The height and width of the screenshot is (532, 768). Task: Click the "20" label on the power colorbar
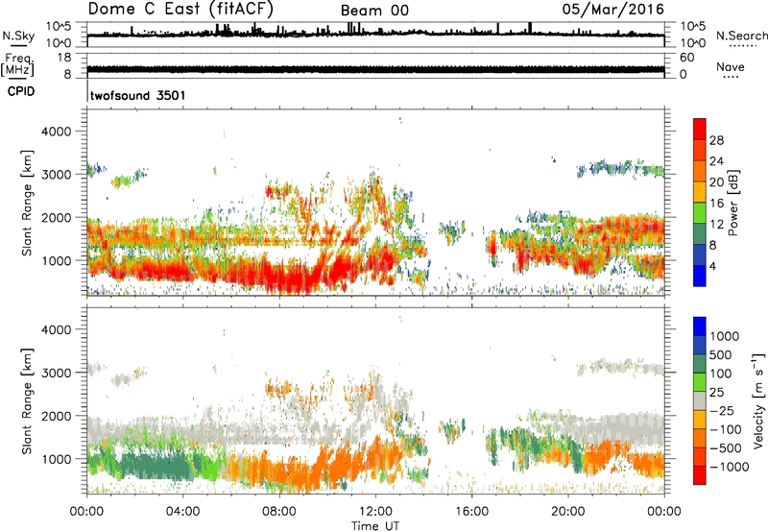pyautogui.click(x=716, y=182)
